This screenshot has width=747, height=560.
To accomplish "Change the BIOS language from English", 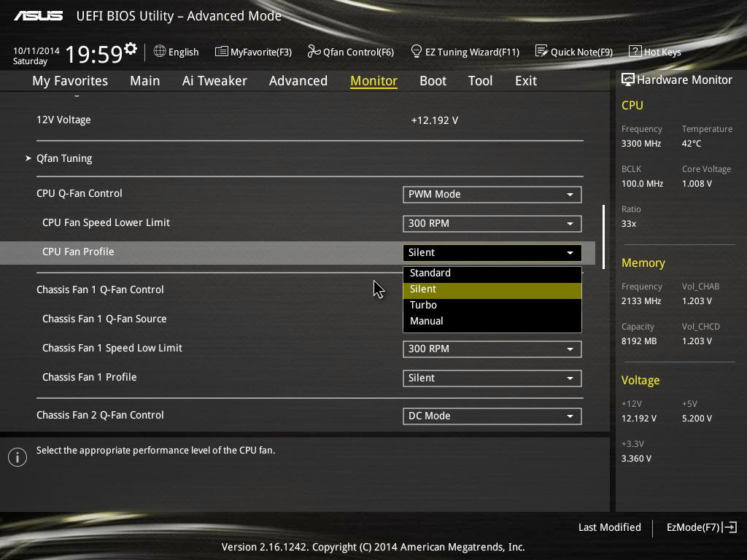I will [176, 51].
